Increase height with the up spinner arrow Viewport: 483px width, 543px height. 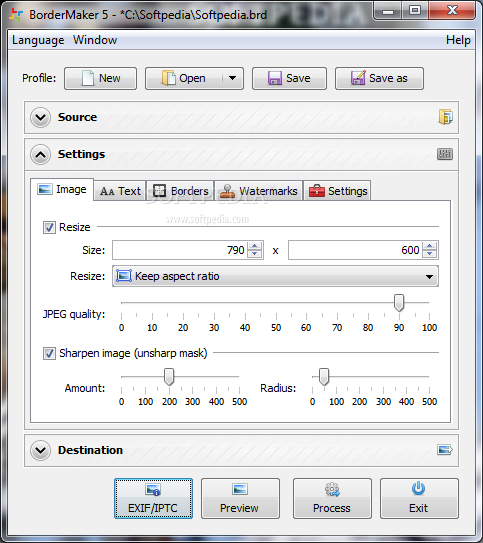pos(430,246)
